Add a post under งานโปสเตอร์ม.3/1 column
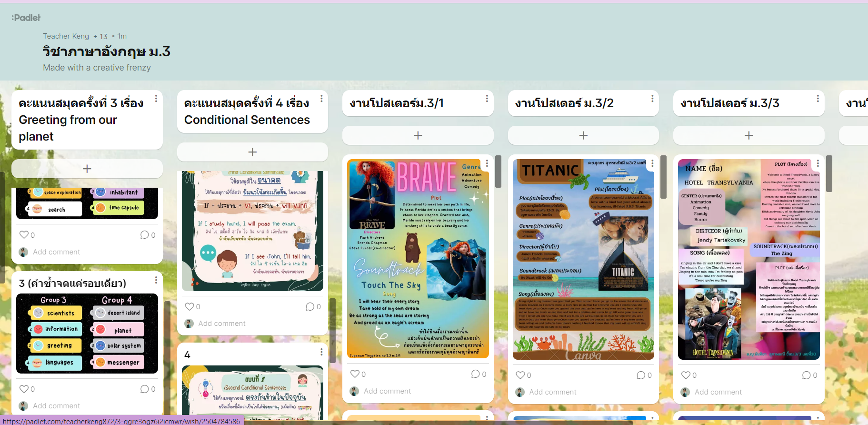This screenshot has width=868, height=425. [418, 135]
